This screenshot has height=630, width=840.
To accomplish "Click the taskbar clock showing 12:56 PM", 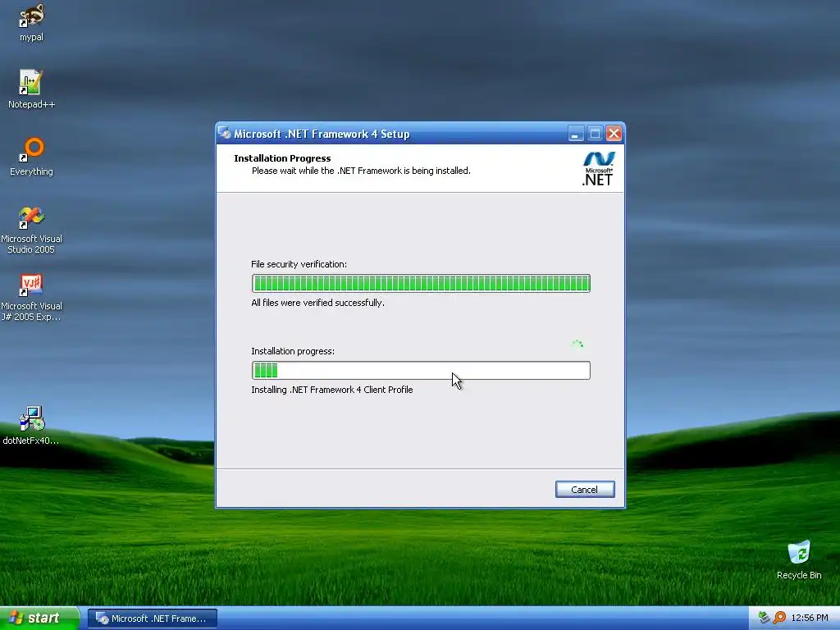I will [809, 618].
